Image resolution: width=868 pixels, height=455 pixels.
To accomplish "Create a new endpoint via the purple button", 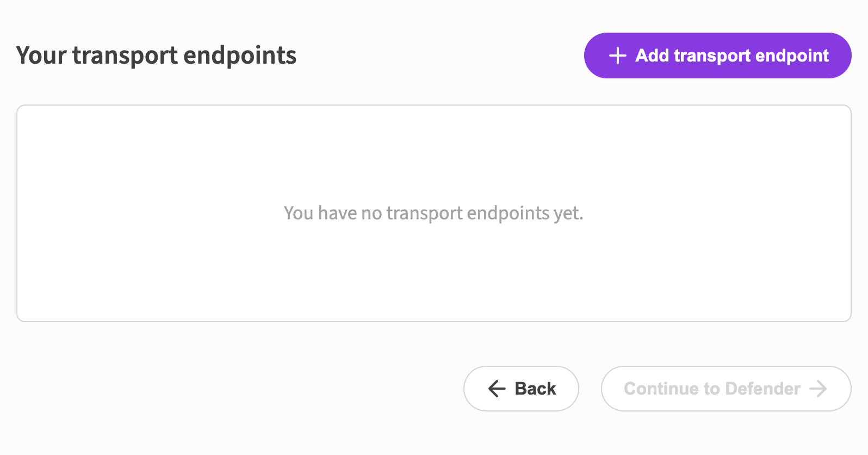I will point(717,56).
